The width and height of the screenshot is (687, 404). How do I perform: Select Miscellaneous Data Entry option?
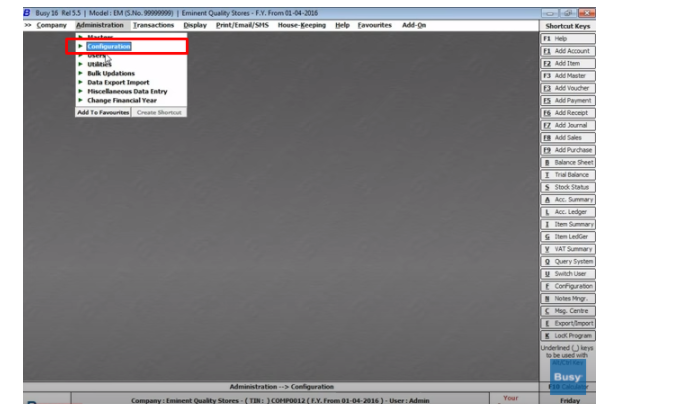pos(127,91)
